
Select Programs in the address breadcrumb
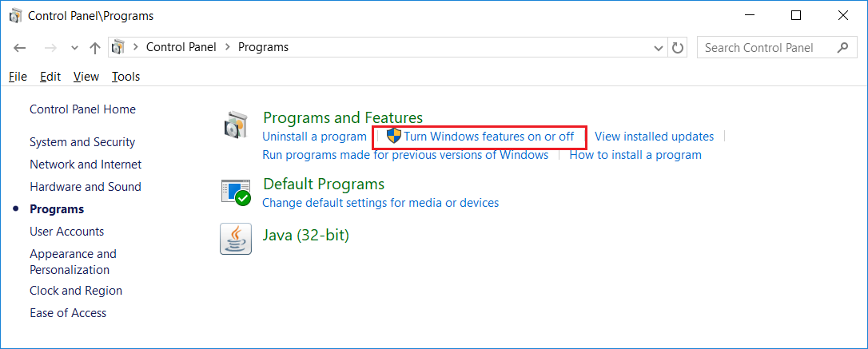click(263, 48)
